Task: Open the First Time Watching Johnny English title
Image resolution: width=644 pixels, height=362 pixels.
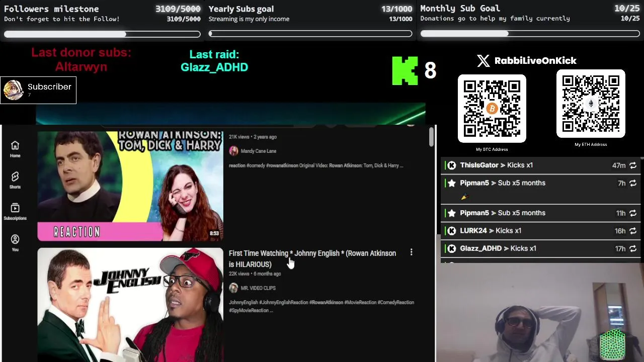Action: 312,258
